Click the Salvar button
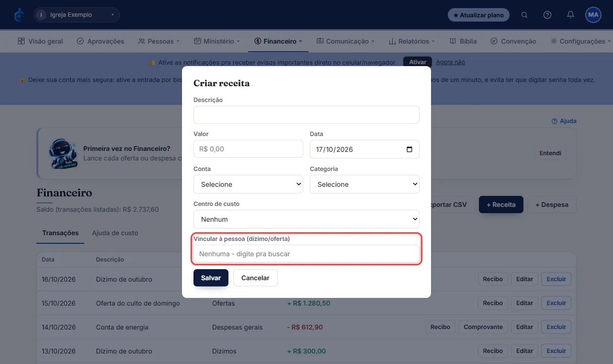Image resolution: width=613 pixels, height=364 pixels. pos(211,278)
